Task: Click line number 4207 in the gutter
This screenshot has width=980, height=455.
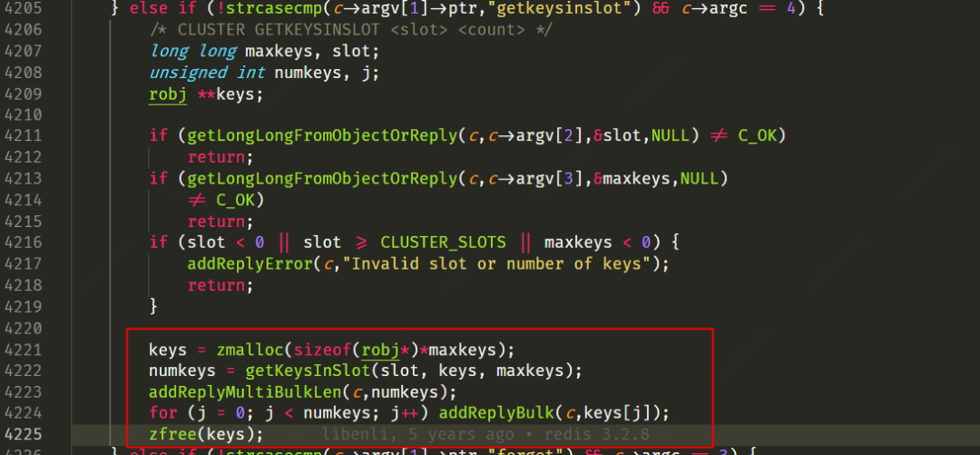Action: (x=21, y=52)
